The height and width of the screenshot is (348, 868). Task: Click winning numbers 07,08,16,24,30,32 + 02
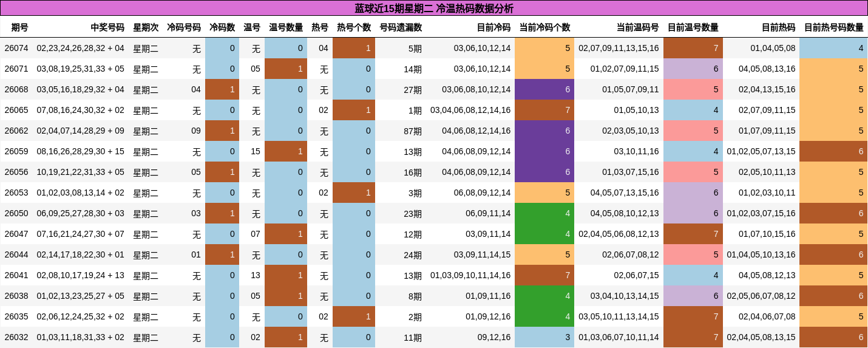(81, 110)
